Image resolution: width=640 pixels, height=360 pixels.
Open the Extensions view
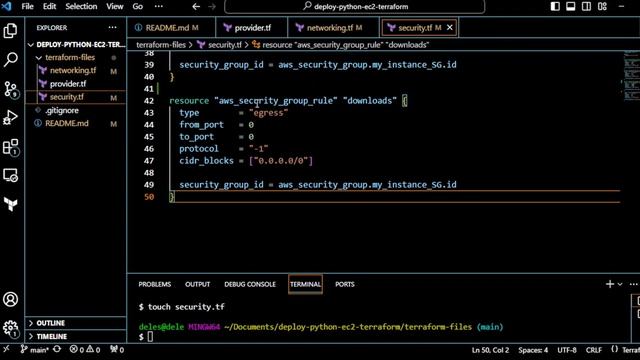tap(11, 147)
